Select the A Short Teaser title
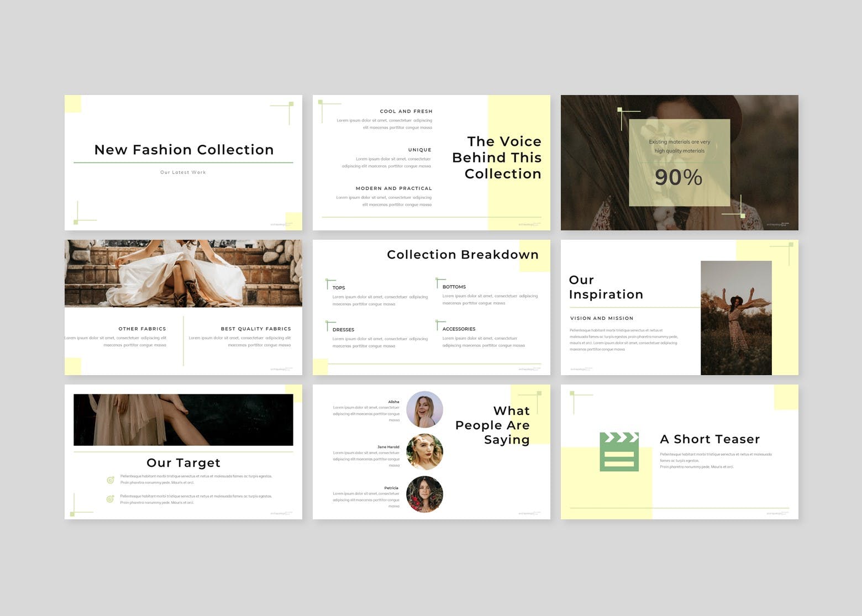The width and height of the screenshot is (862, 616). coord(709,439)
